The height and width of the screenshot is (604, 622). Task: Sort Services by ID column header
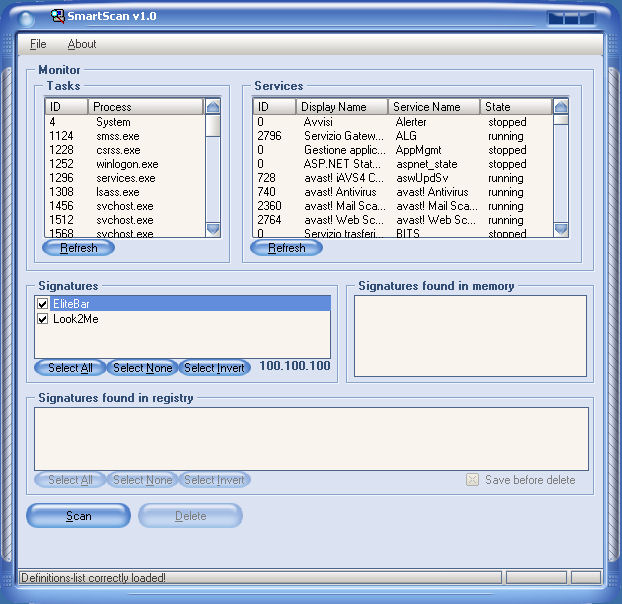tap(275, 107)
